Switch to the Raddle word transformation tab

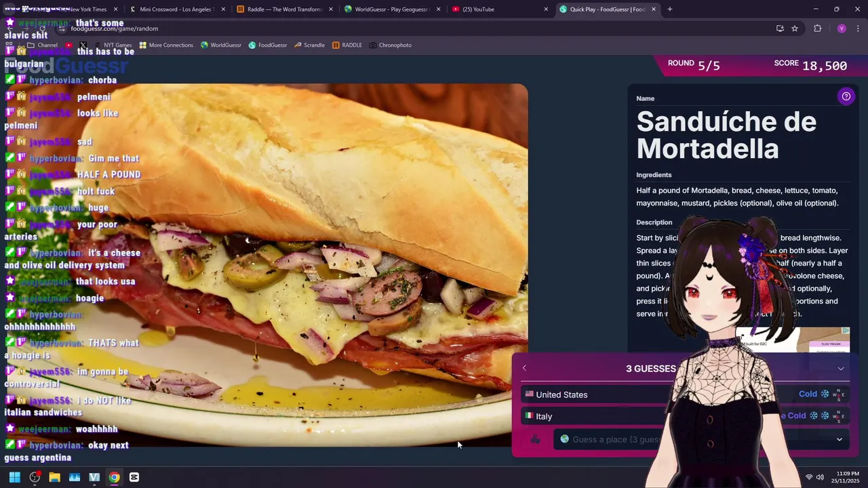coord(285,9)
